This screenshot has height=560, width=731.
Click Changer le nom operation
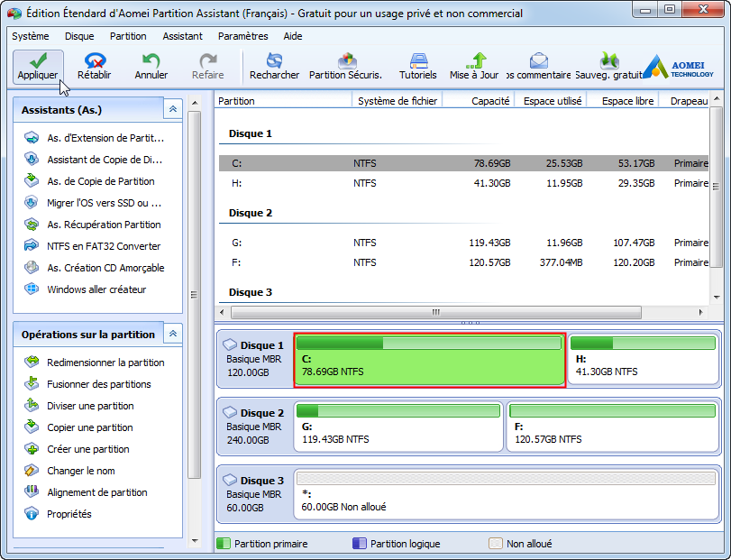70,471
